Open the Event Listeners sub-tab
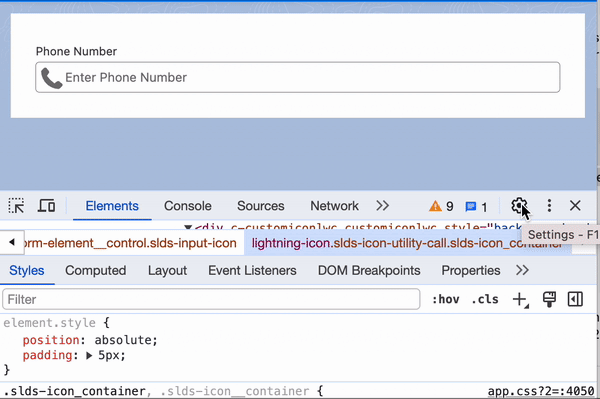Viewport: 600px width, 399px height. click(252, 270)
